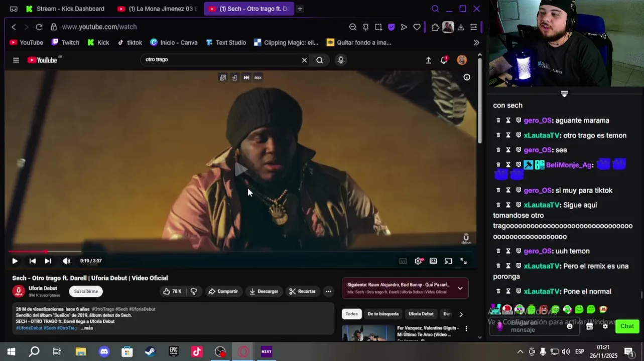
Task: Switch to the 'La Mona Jimenez' tab
Action: [157, 9]
